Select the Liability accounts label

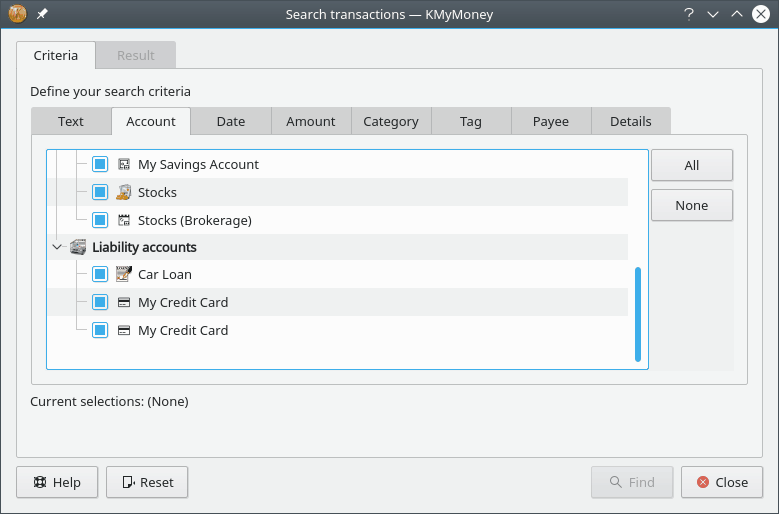tap(145, 247)
